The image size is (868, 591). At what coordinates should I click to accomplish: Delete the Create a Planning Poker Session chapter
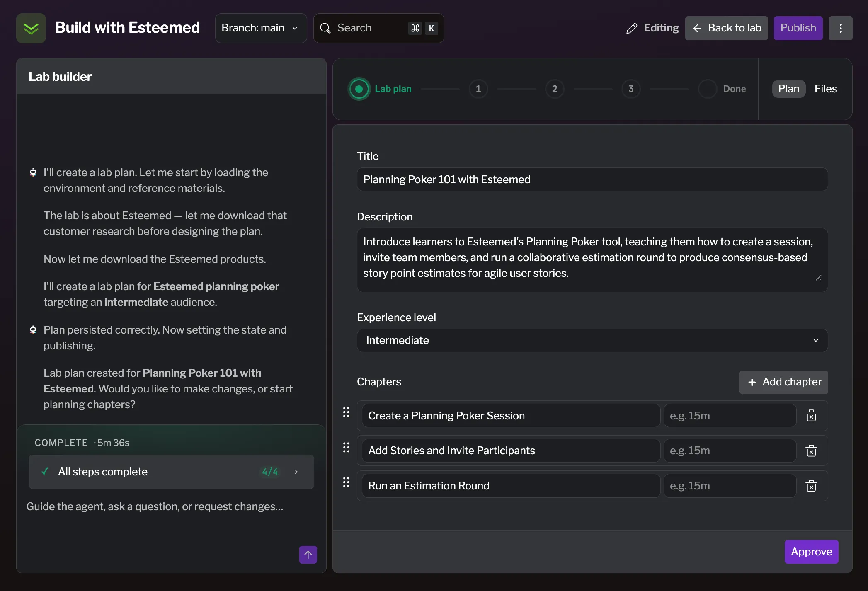coord(811,416)
